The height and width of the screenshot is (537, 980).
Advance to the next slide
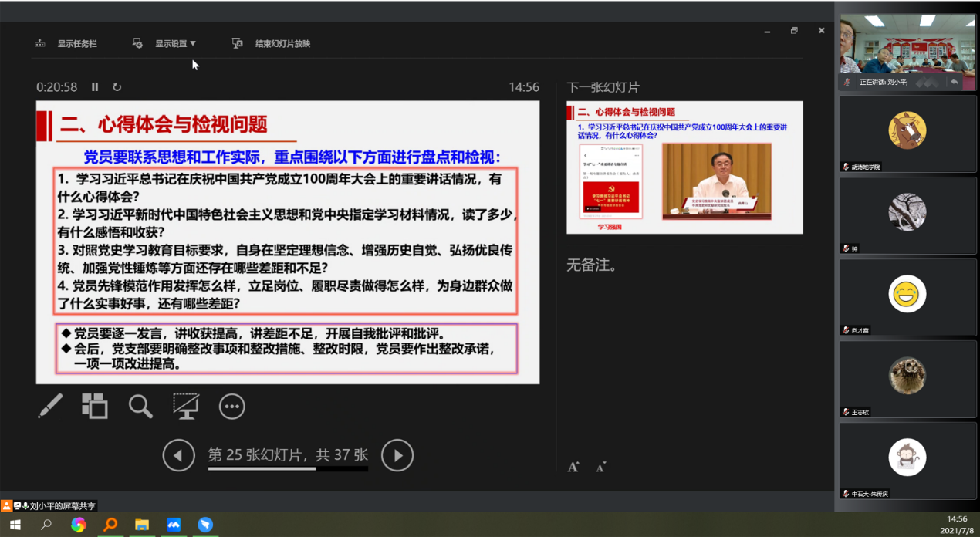point(397,455)
